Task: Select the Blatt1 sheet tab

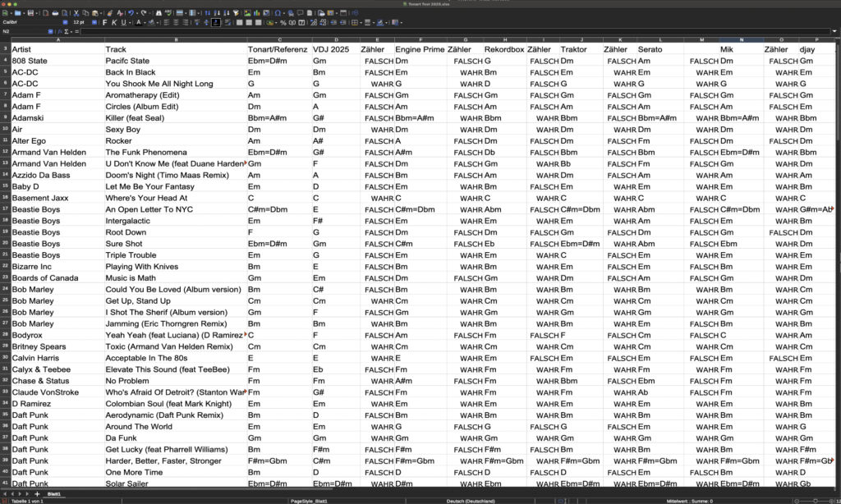Action: tap(53, 494)
